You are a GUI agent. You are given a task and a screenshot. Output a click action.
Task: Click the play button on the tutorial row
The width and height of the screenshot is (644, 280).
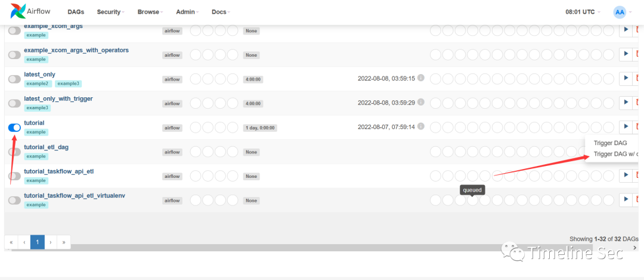pos(626,126)
